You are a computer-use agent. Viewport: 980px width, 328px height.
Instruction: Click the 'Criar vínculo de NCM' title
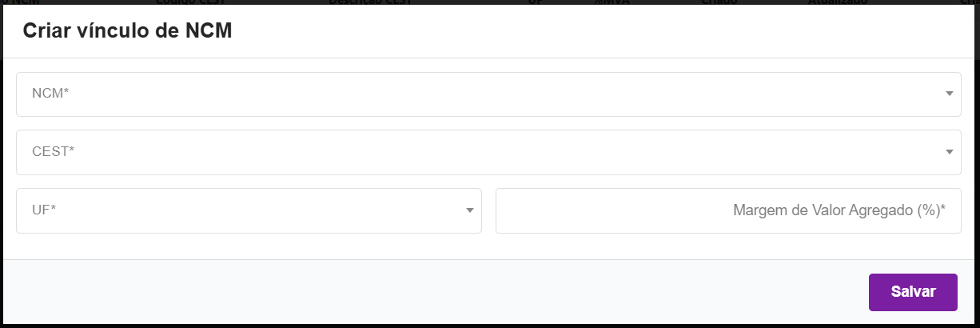127,31
